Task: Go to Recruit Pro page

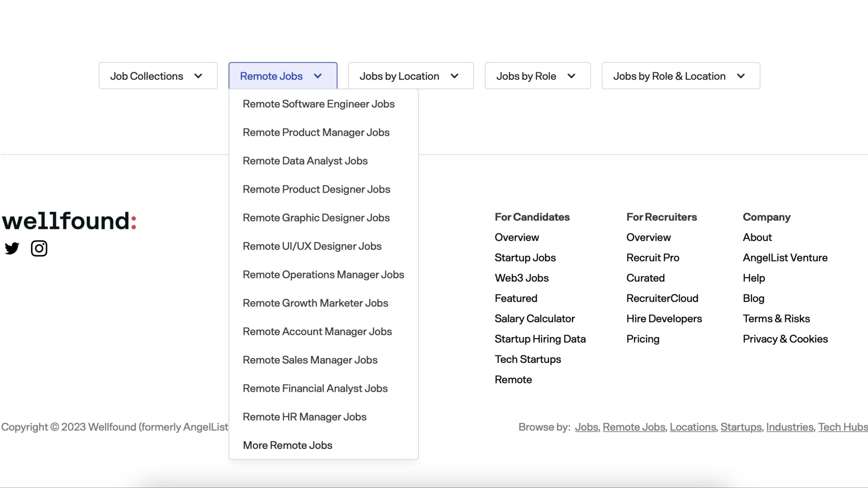Action: point(652,258)
